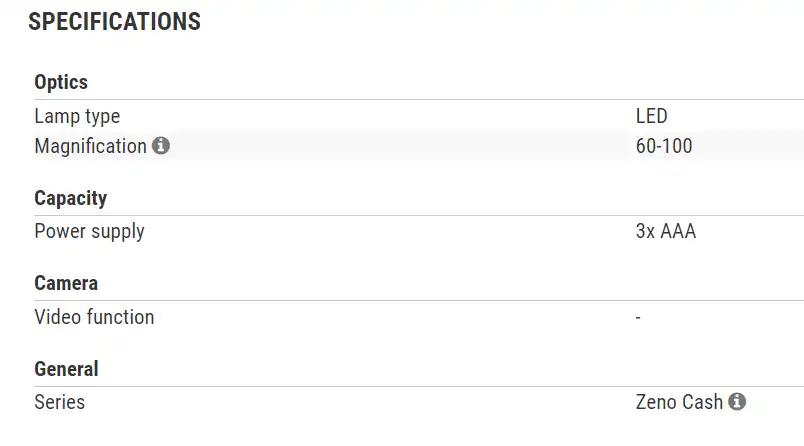Click the Capacity section heading
Viewport: 804px width, 446px height.
click(70, 198)
